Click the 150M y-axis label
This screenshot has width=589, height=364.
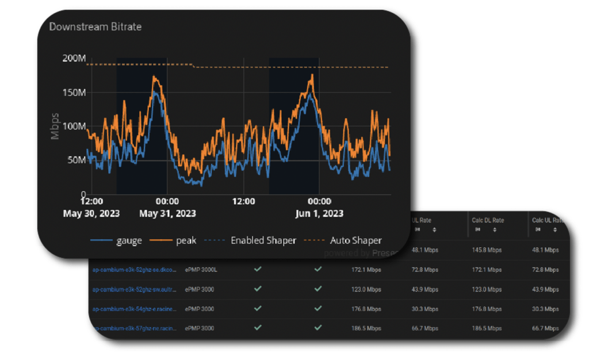tap(74, 93)
